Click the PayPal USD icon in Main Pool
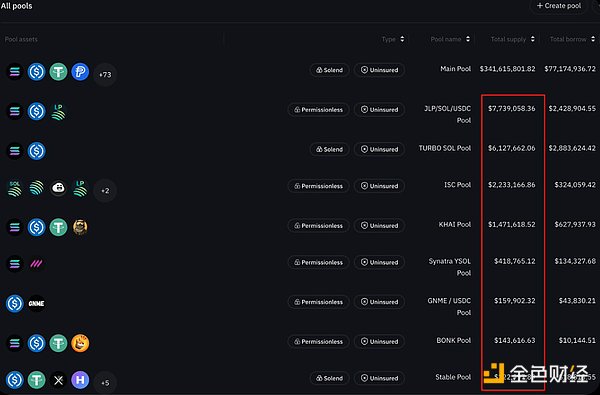600x395 pixels. (x=80, y=72)
